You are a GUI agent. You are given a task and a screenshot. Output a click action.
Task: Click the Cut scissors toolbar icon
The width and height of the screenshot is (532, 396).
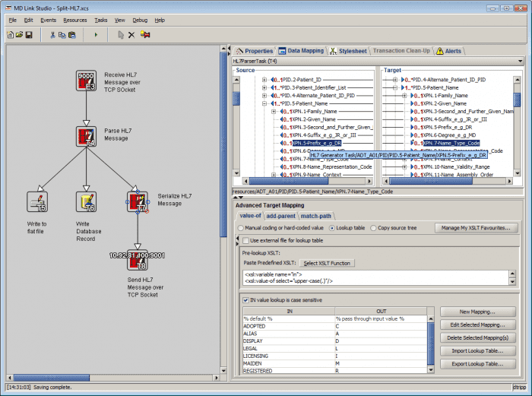coord(52,35)
